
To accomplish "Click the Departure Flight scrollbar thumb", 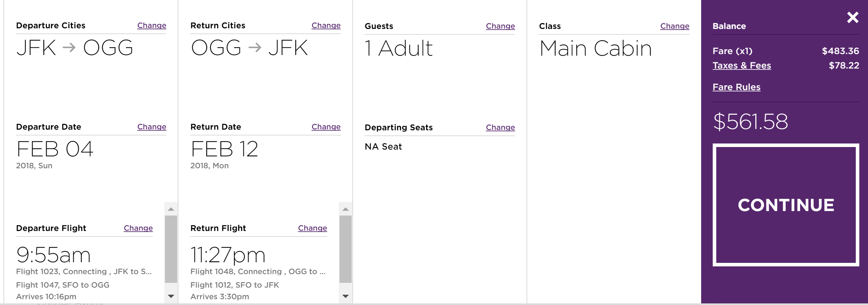I will click(x=171, y=249).
